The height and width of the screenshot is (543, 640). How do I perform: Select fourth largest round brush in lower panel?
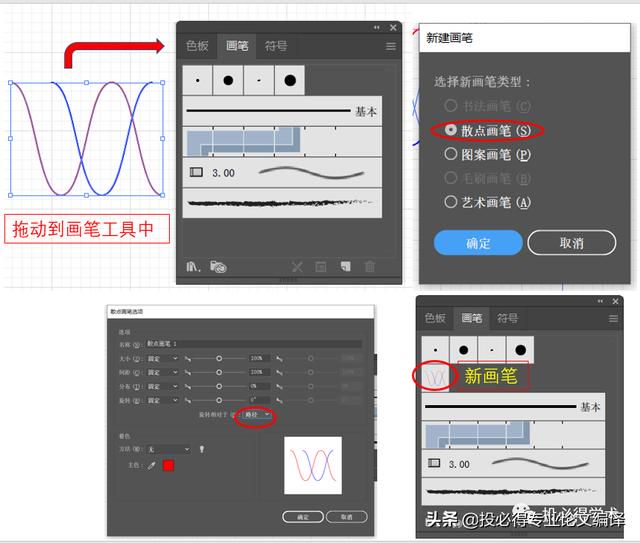pyautogui.click(x=520, y=350)
